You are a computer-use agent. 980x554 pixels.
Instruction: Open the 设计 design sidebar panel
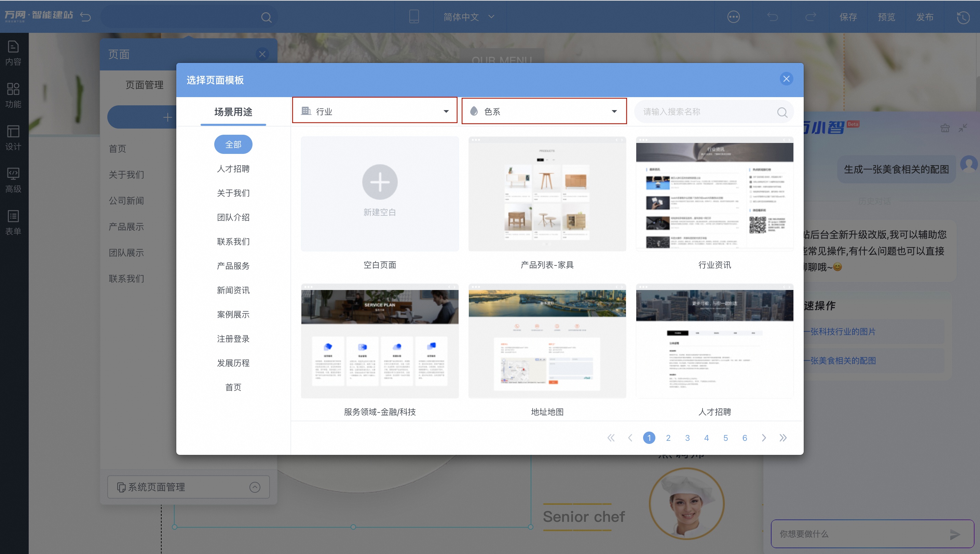click(13, 138)
